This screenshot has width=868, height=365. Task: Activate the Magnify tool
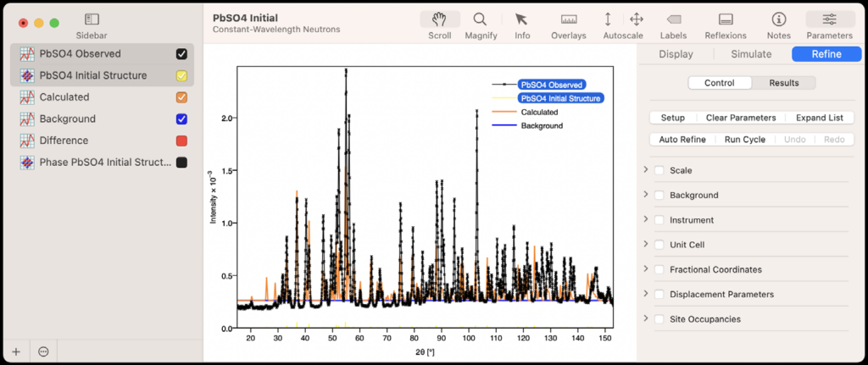click(x=481, y=19)
